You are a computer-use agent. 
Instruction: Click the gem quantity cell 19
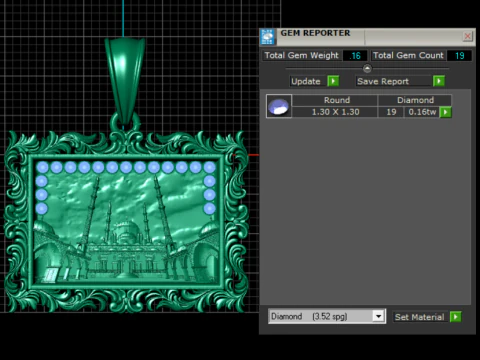(x=391, y=112)
